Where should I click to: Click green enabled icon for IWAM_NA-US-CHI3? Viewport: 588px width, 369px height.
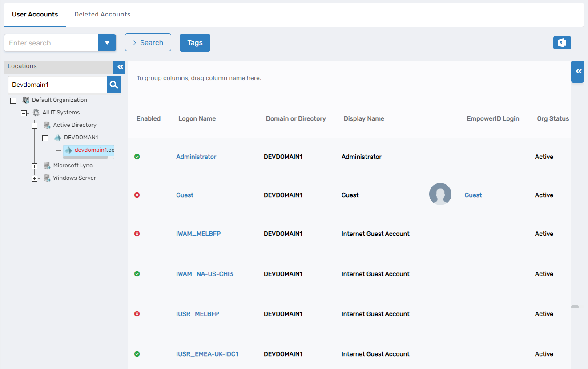pyautogui.click(x=137, y=274)
